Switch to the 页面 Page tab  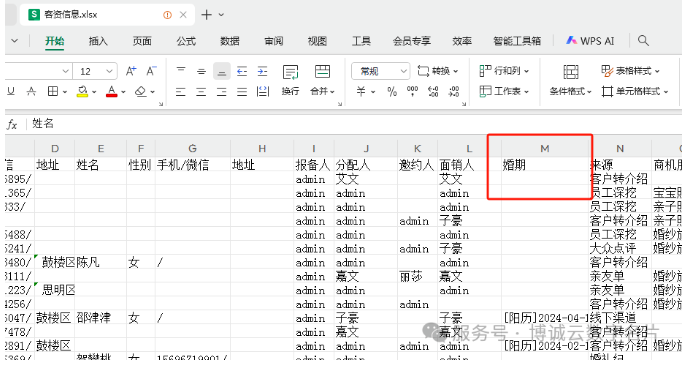click(x=142, y=41)
